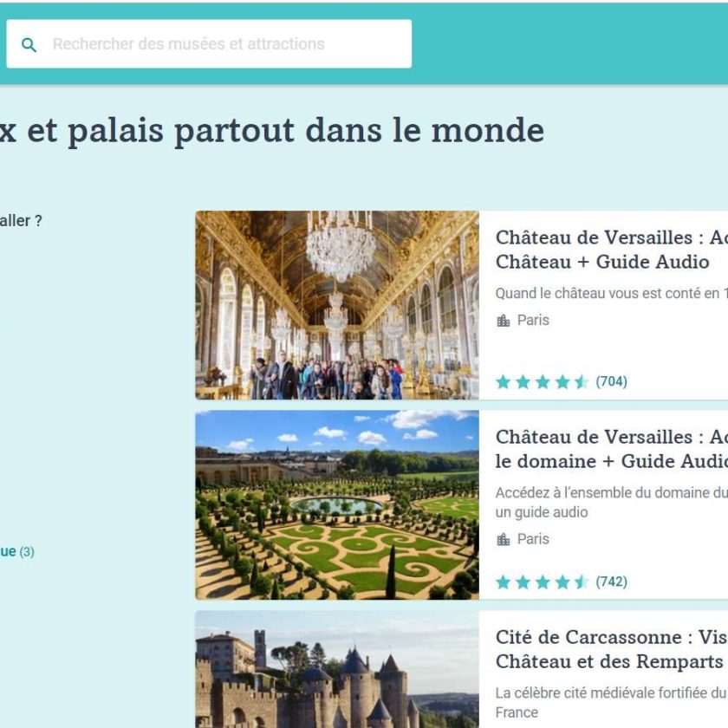Click the star rating next to (704)
728x728 pixels.
543,382
